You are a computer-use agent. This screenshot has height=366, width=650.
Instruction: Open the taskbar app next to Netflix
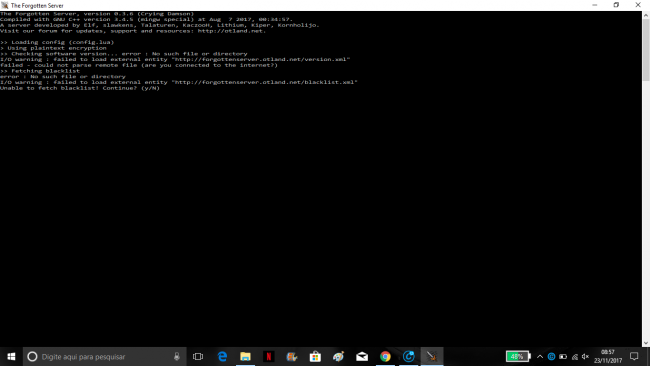292,356
